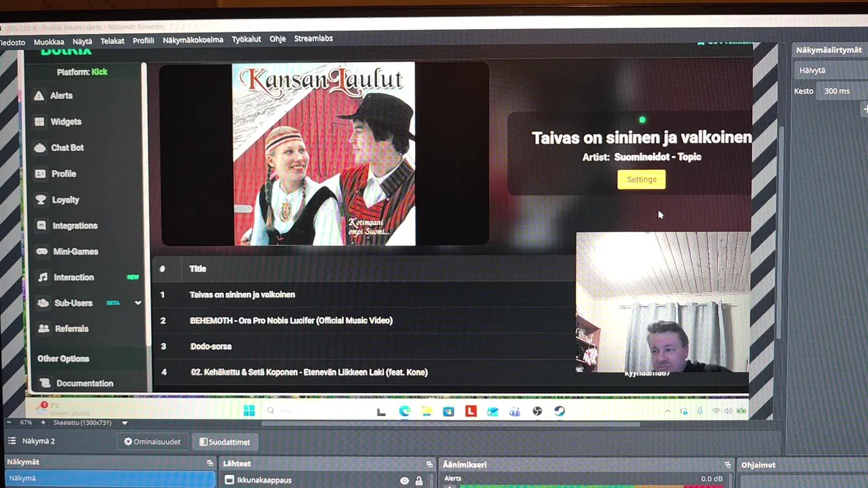
Task: Select the Kehäkettu & Setä Koponen song row
Action: click(x=364, y=372)
